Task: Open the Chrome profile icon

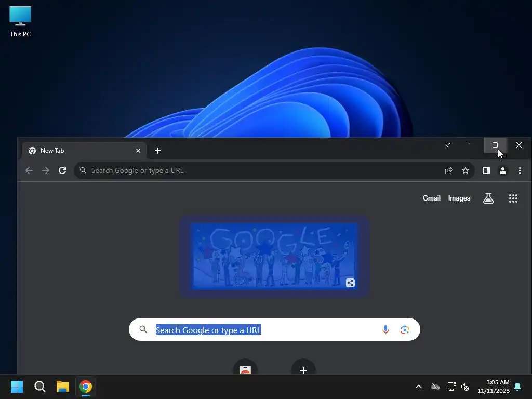Action: pos(503,170)
